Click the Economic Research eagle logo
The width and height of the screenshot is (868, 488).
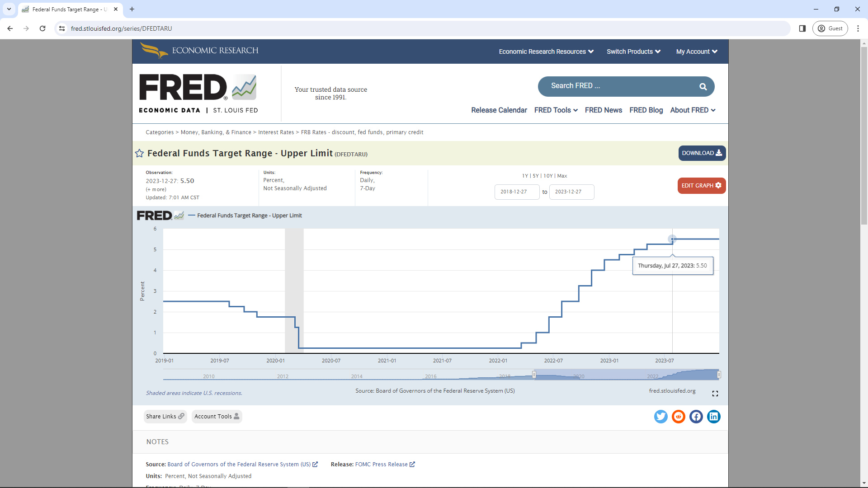pos(199,51)
